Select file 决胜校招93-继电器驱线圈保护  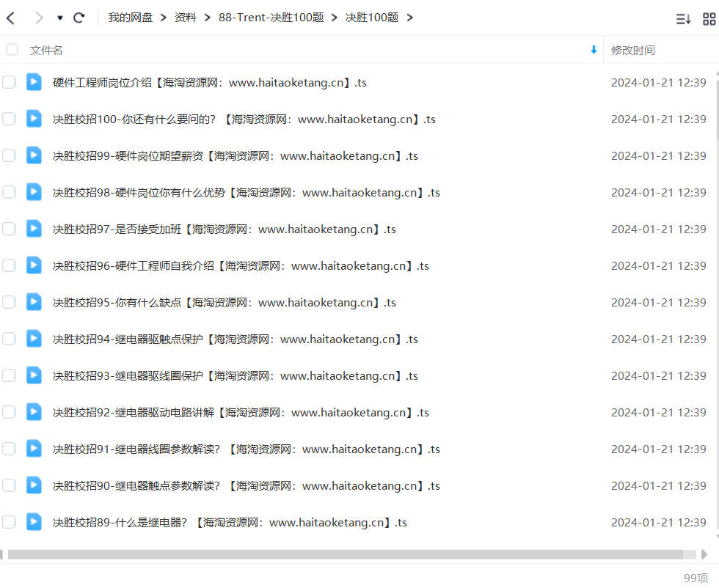click(x=236, y=376)
